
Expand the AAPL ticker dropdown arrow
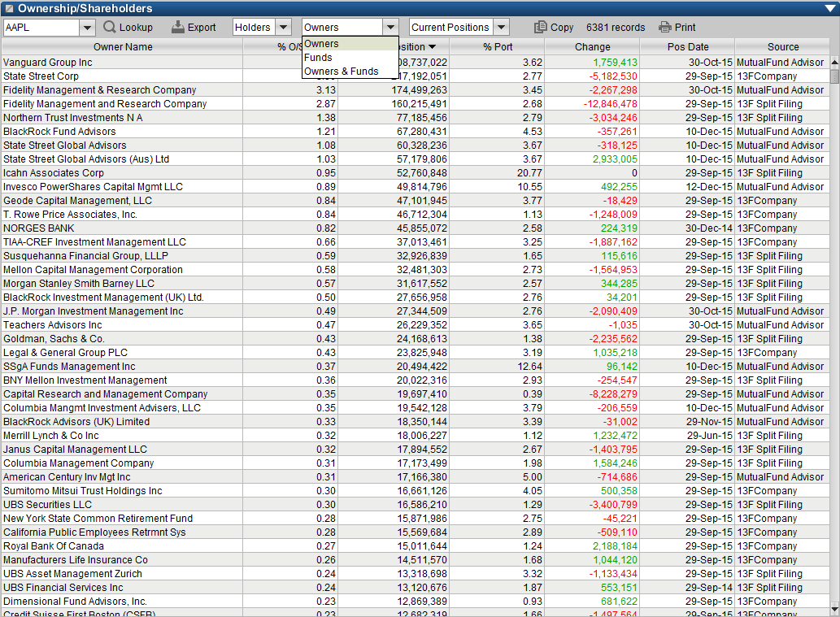pyautogui.click(x=88, y=28)
